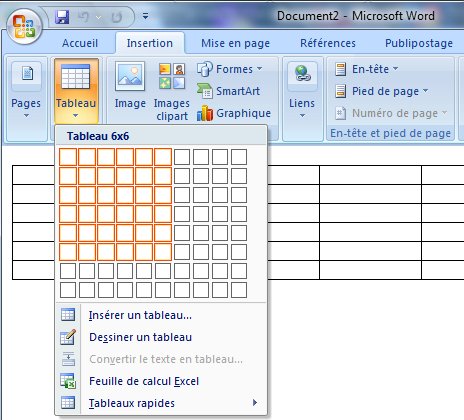The image size is (464, 420).
Task: Open the Publipostage tab
Action: pyautogui.click(x=419, y=43)
